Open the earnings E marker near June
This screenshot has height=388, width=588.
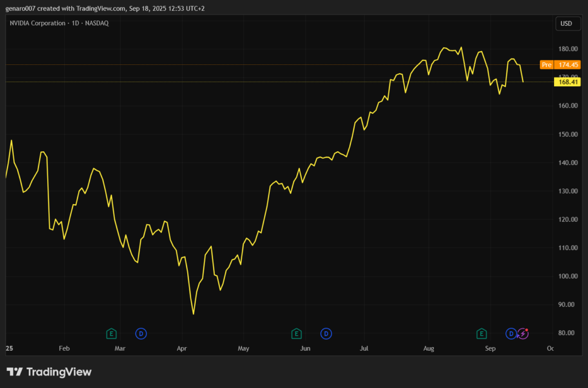296,333
